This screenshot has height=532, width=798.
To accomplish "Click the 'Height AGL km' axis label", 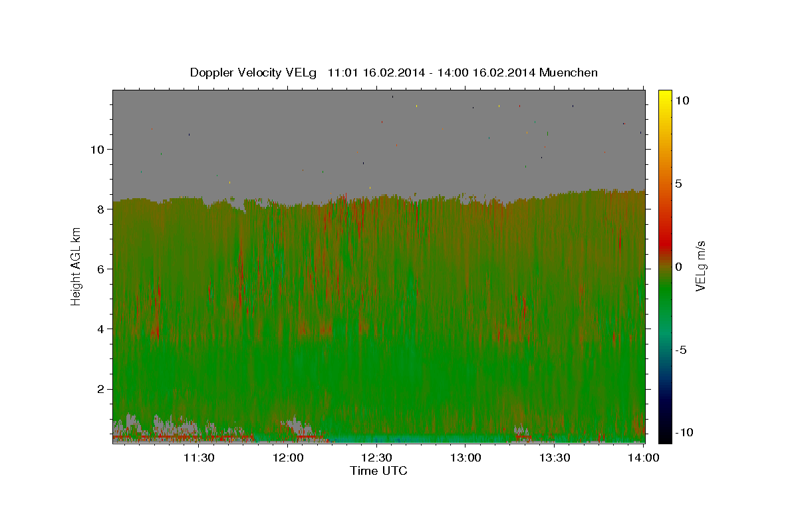I will click(76, 266).
